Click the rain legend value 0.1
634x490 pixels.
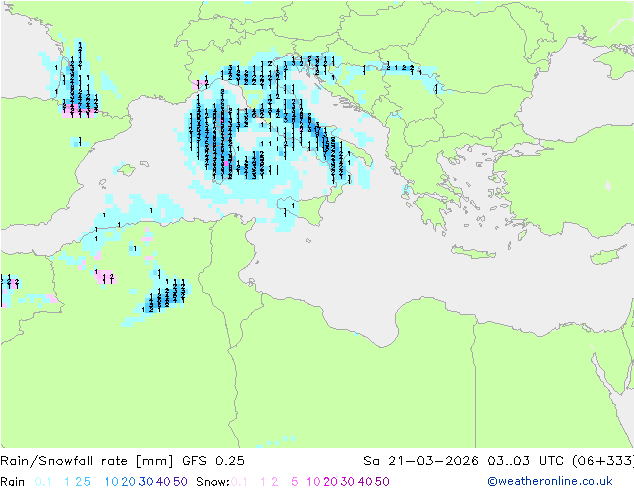coord(43,482)
